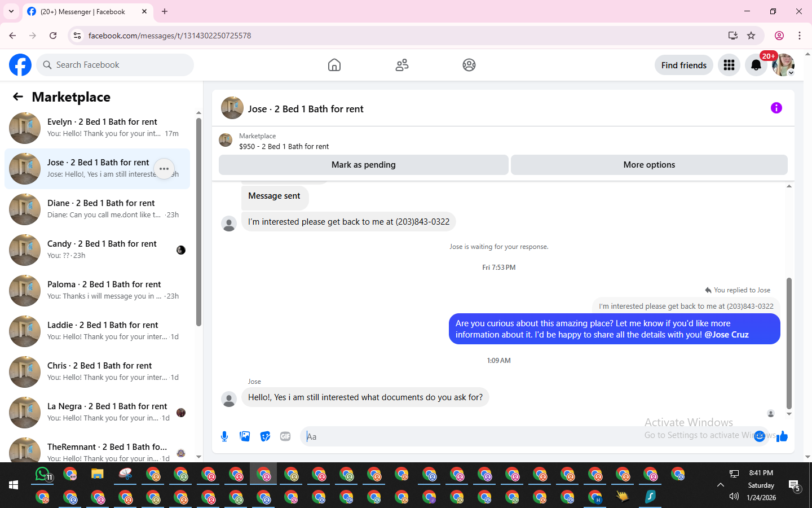Record a voice clip with microphone
This screenshot has height=508, width=812.
tap(224, 436)
